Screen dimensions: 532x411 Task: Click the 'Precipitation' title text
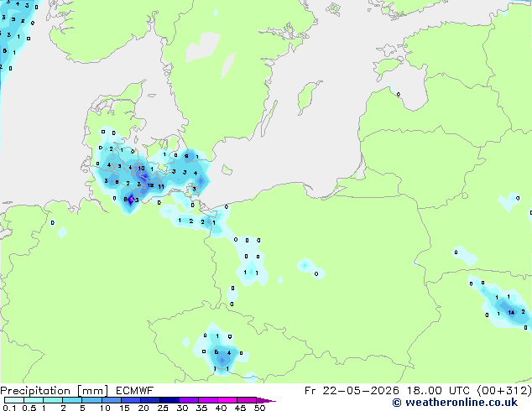point(35,391)
